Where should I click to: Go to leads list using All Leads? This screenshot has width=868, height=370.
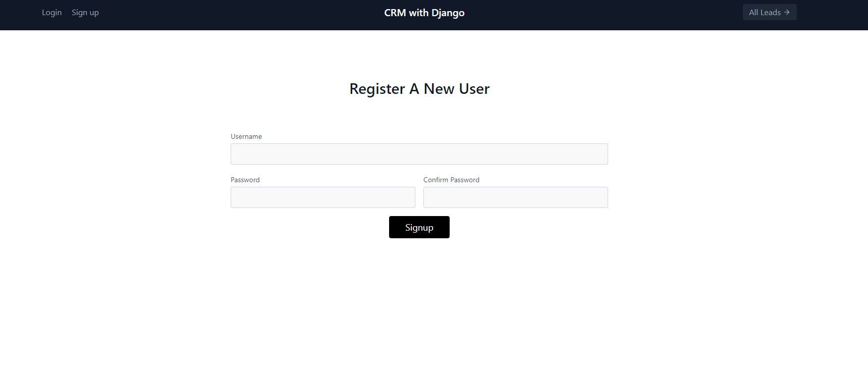click(x=769, y=12)
